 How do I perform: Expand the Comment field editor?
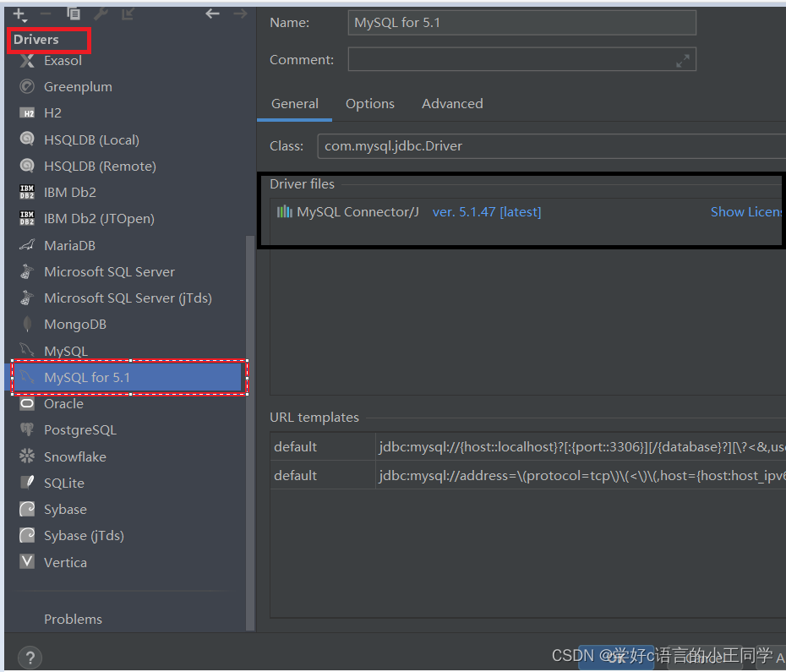pos(683,61)
